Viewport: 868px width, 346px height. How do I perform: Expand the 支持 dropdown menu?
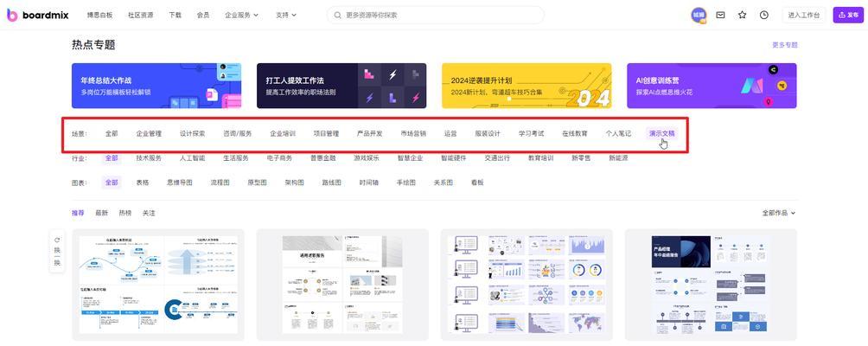pos(285,15)
